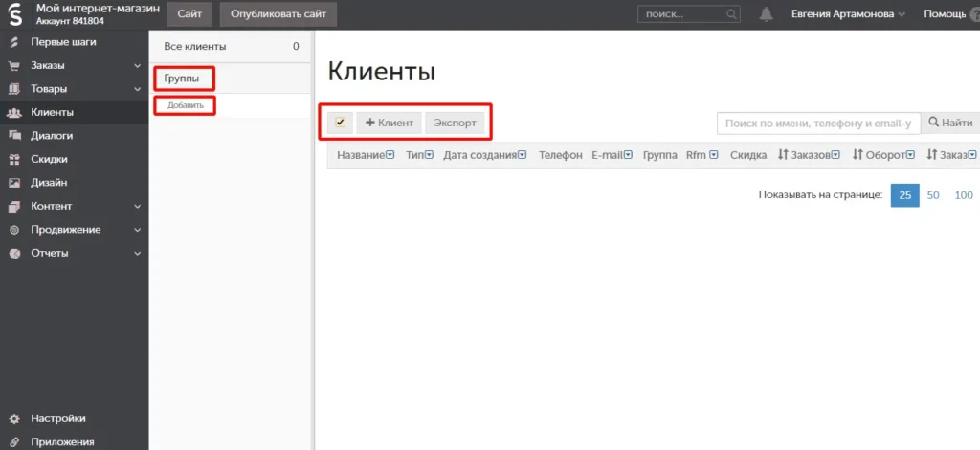The image size is (980, 450).
Task: Click the Скидки gift icon
Action: [13, 159]
